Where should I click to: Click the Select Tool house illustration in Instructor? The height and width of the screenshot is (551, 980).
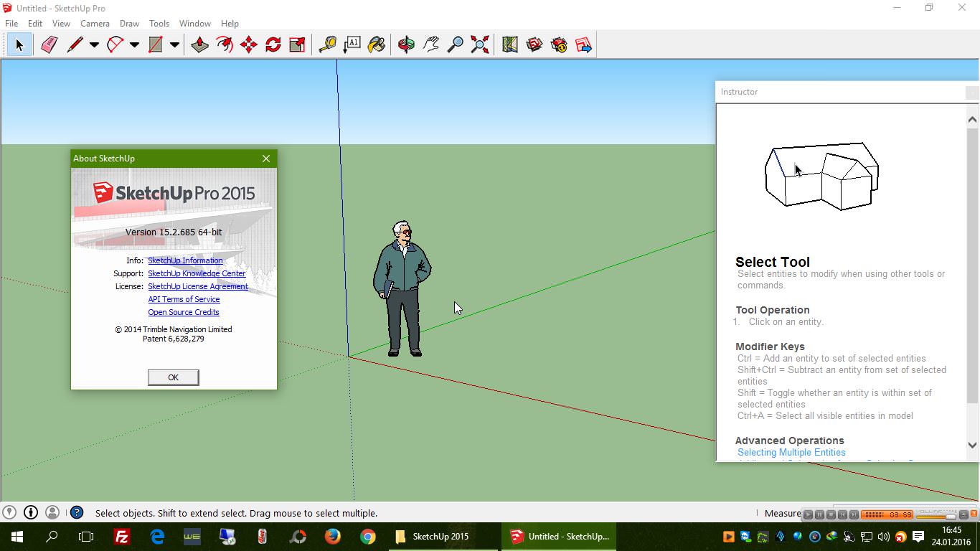tap(821, 176)
